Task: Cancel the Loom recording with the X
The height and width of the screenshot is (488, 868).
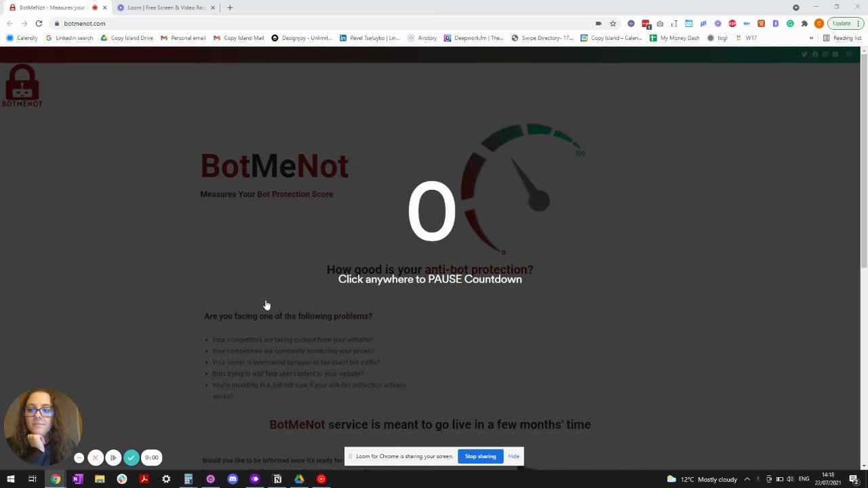Action: tap(96, 457)
